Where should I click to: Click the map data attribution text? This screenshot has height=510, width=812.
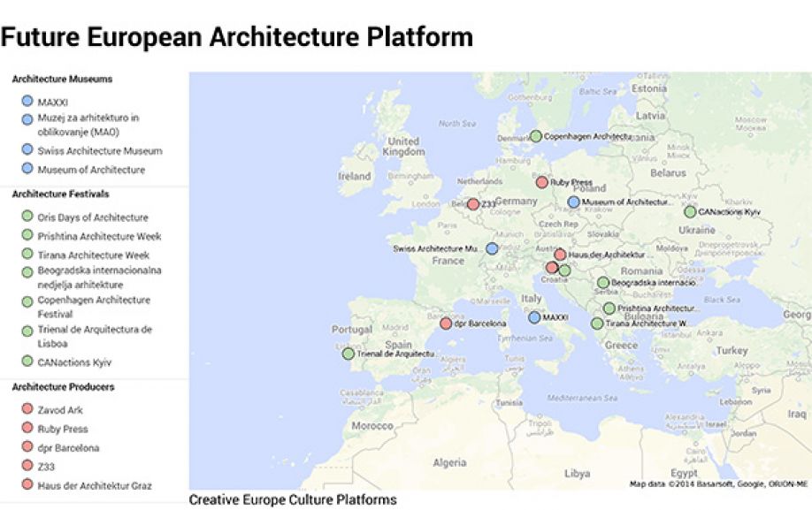coord(719,484)
